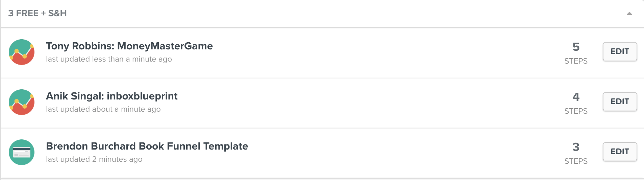Screen dimensions: 644x180
Task: Collapse the 3 FREE + S&H section arrow
Action: pyautogui.click(x=629, y=14)
